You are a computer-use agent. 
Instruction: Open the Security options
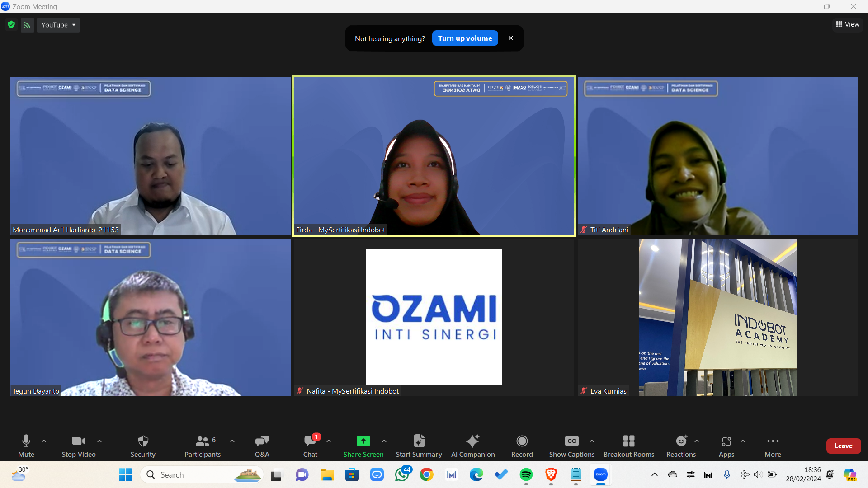coord(143,446)
